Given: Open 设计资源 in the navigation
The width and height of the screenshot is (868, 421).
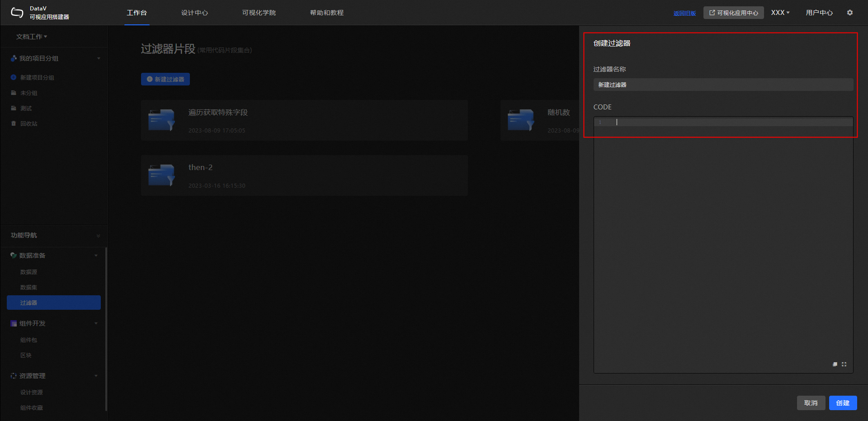Looking at the screenshot, I should point(31,392).
